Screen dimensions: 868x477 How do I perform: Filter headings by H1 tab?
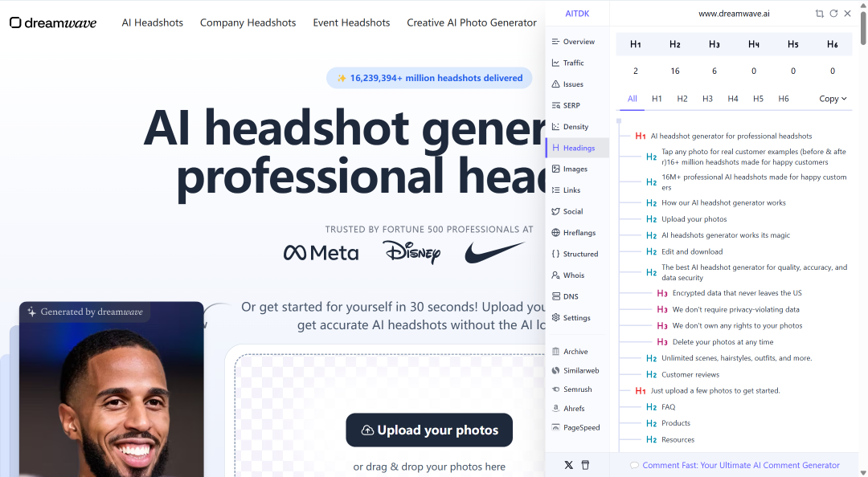click(657, 99)
